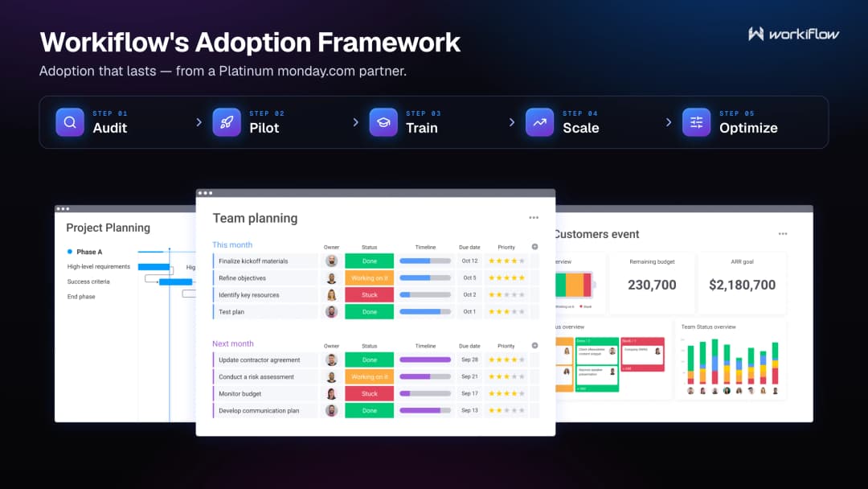Screen dimensions: 868x489
Task: Click owner avatar for Monitor budget
Action: [332, 394]
